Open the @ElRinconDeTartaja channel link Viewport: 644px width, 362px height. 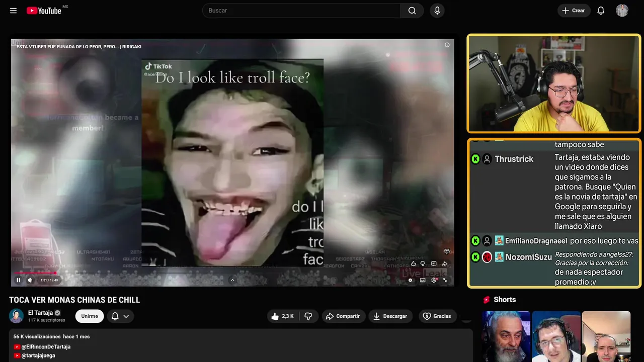point(46,347)
